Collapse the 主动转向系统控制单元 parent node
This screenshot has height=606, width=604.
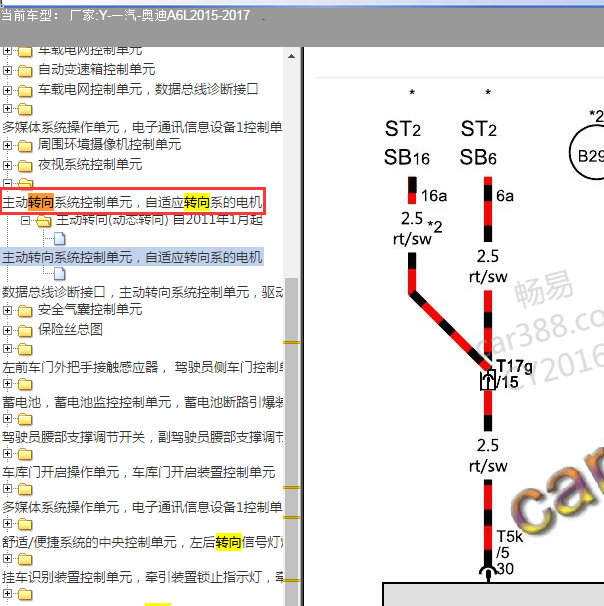click(x=7, y=183)
